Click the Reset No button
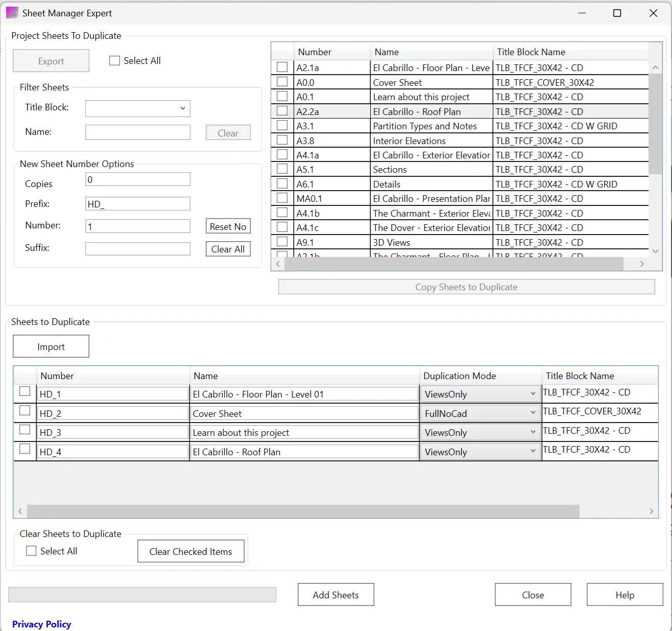Image resolution: width=672 pixels, height=631 pixels. (x=228, y=226)
